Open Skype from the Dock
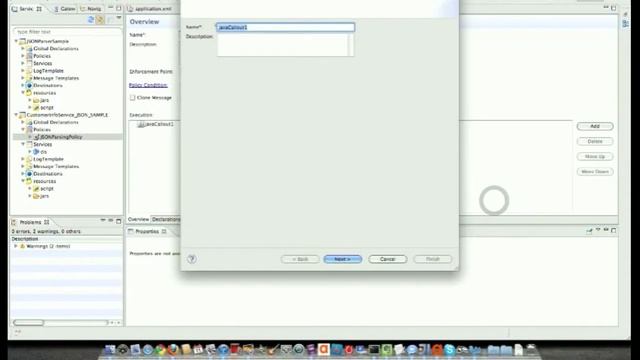 (x=449, y=349)
